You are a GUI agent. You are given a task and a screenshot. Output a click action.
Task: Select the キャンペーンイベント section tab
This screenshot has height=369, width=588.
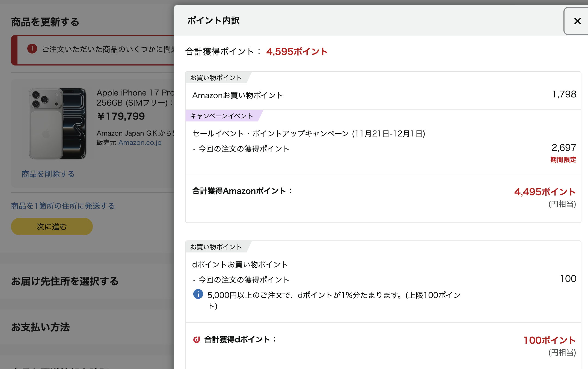[221, 116]
